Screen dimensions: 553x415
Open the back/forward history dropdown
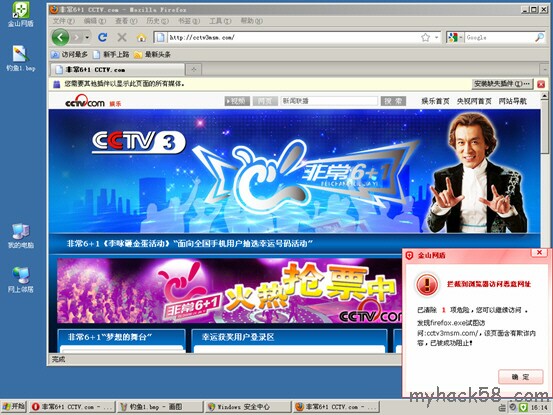click(x=87, y=37)
